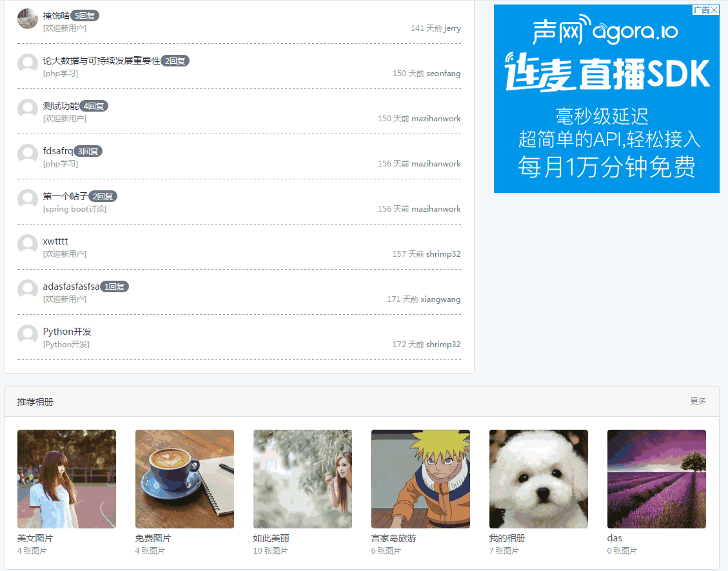The image size is (728, 571).
Task: Click the [spring boot讨论] category tag
Action: [x=75, y=209]
